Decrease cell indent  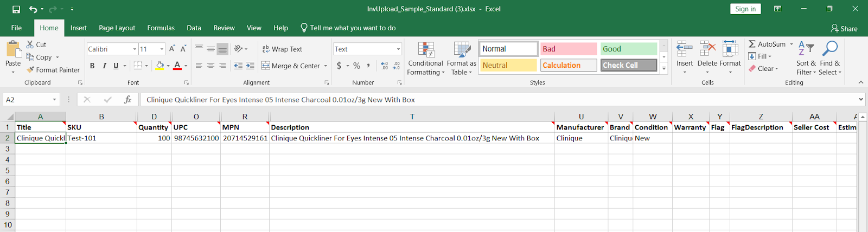coord(238,66)
